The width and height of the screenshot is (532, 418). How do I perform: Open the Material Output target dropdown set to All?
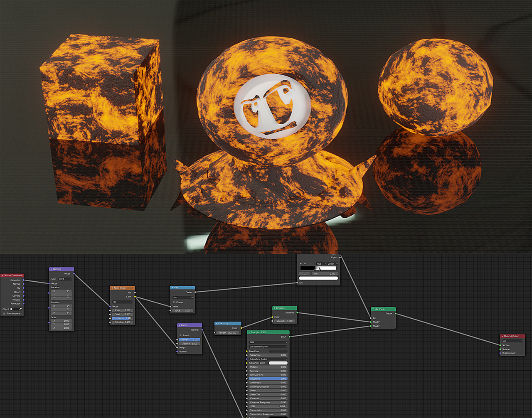512,341
